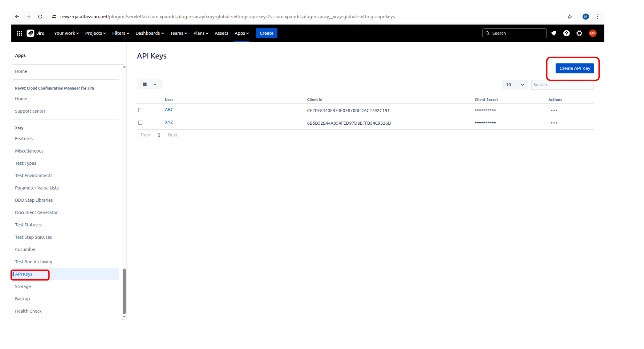
Task: Click the table search field
Action: tap(562, 85)
